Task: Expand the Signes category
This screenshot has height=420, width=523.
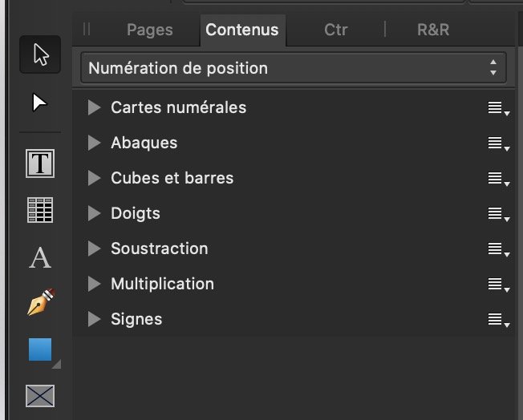Action: 94,319
